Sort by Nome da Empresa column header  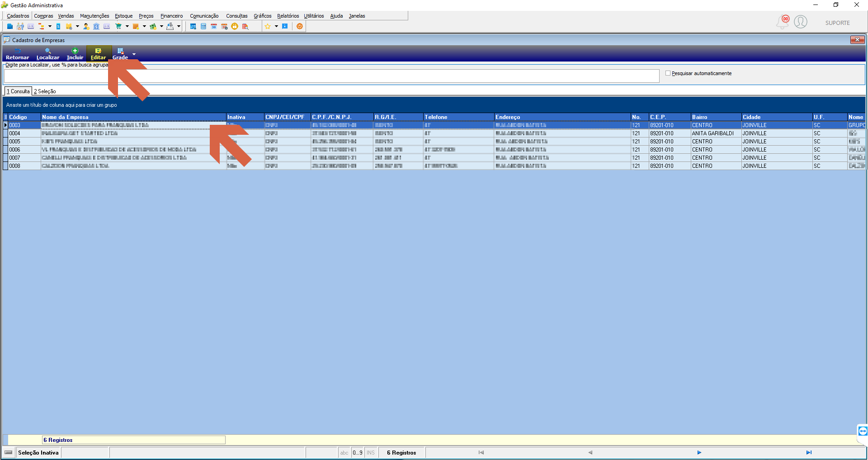tap(133, 117)
